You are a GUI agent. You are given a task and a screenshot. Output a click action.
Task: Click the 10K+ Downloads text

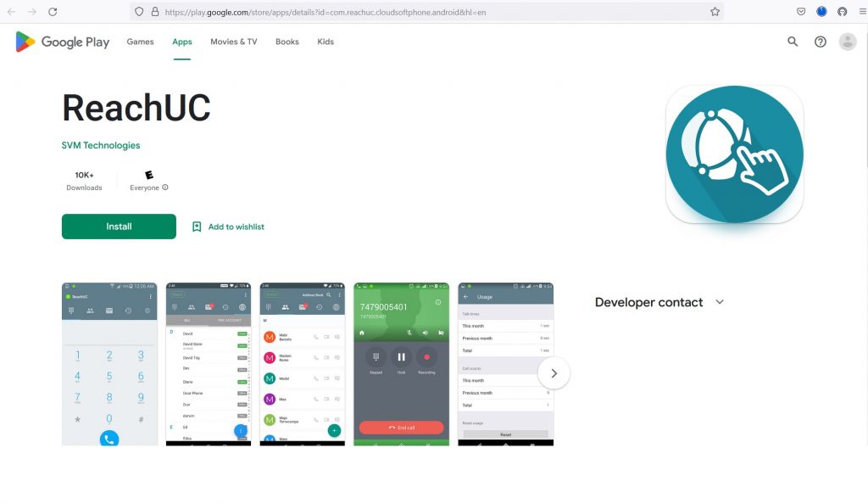(x=84, y=181)
